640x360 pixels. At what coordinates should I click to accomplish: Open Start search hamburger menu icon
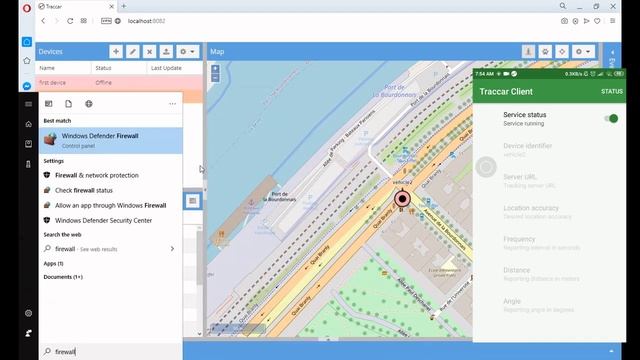click(29, 104)
